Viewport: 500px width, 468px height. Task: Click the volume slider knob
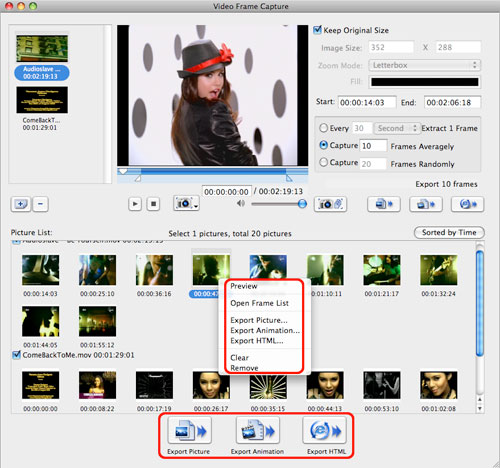pyautogui.click(x=302, y=203)
